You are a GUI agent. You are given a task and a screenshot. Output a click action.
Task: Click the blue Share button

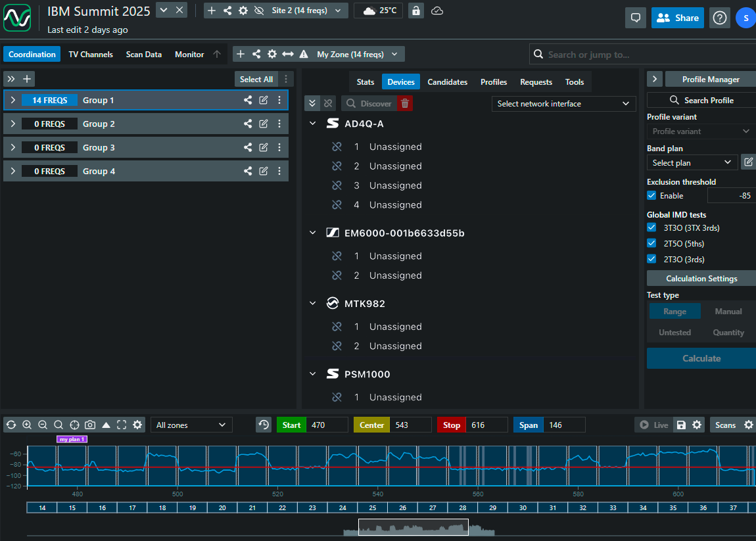(x=677, y=18)
